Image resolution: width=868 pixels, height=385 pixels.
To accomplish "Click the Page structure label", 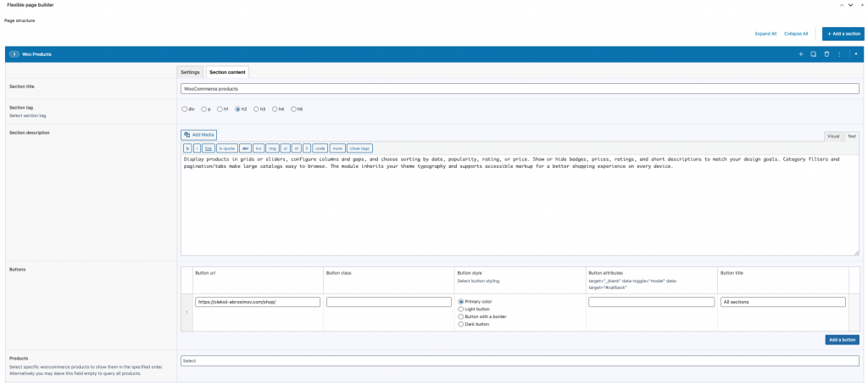I will 19,20.
